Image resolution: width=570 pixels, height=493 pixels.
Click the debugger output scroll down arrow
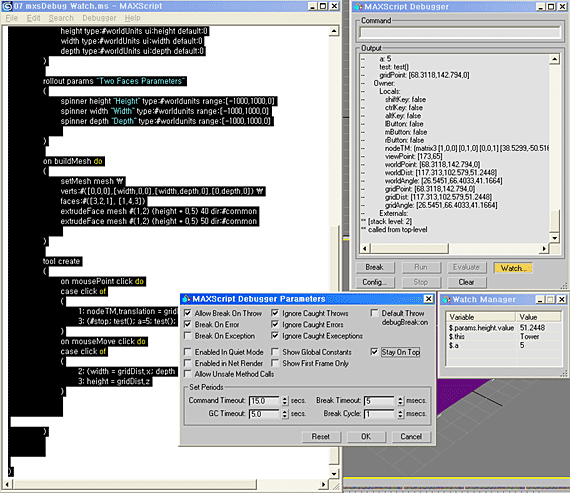point(554,238)
